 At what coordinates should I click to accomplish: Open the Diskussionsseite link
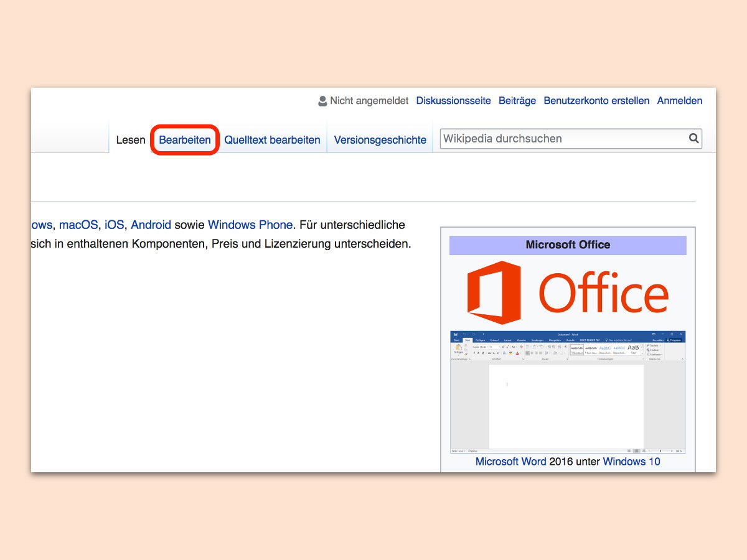[454, 101]
